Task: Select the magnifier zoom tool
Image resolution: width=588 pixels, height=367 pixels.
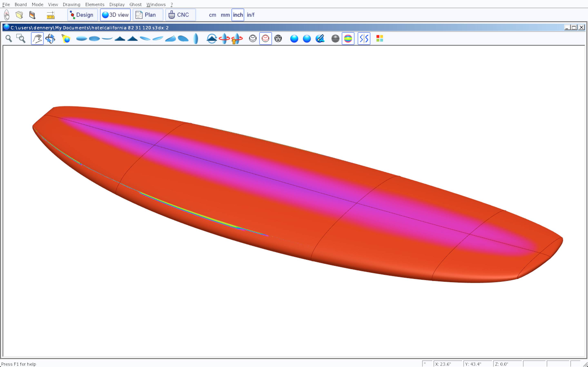Action: pos(9,39)
